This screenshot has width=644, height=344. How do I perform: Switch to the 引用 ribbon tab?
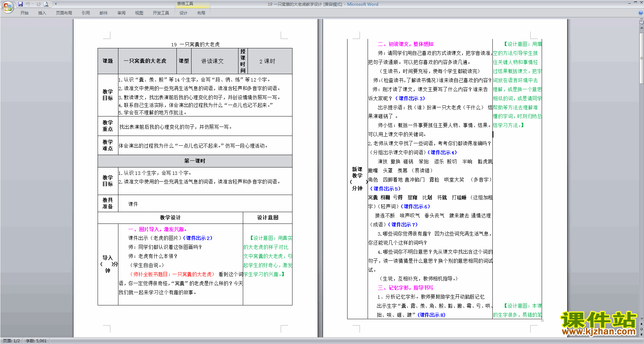[x=86, y=13]
